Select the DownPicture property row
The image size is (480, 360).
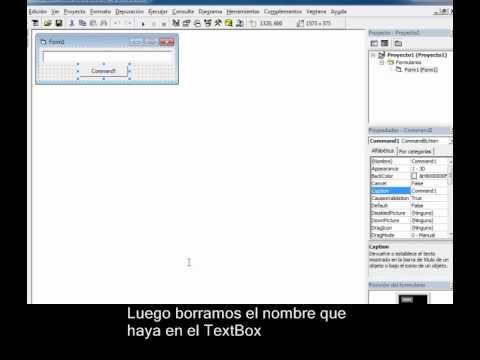click(410, 220)
